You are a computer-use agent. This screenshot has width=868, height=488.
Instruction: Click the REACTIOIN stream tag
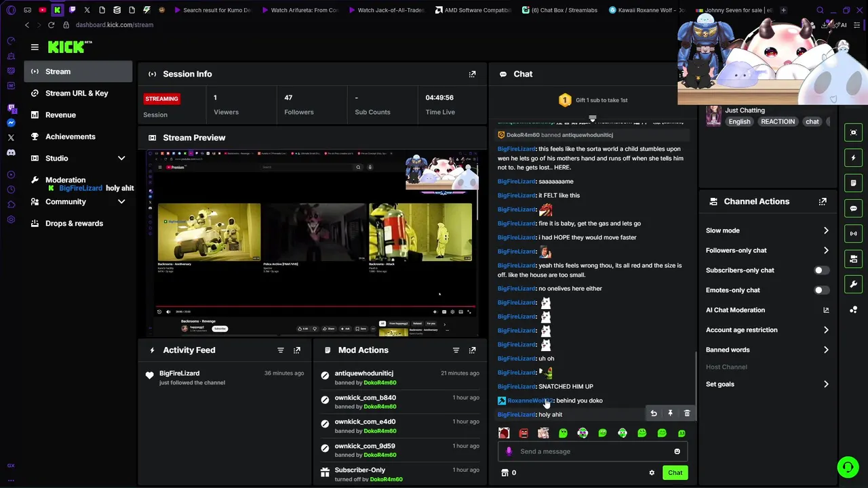778,122
